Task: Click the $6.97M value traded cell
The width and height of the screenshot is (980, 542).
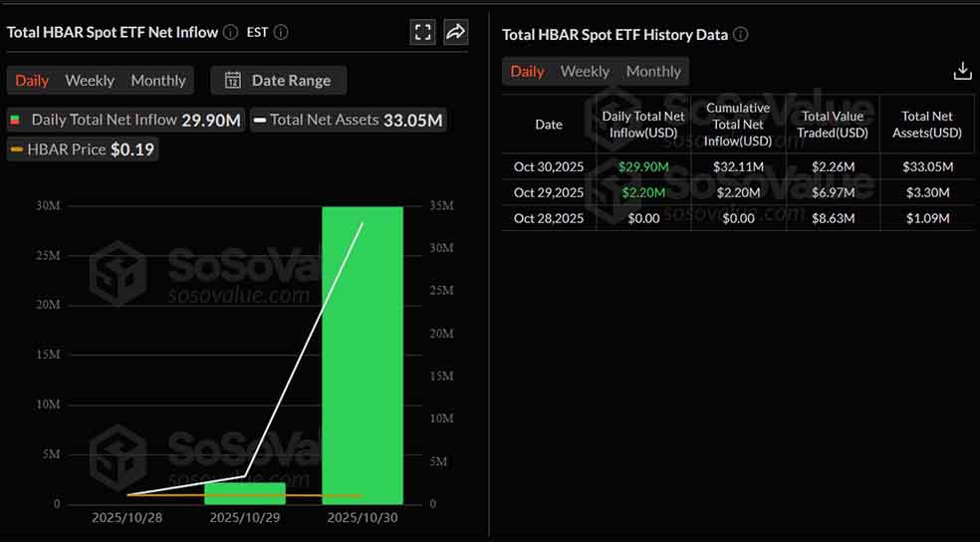Action: click(833, 192)
